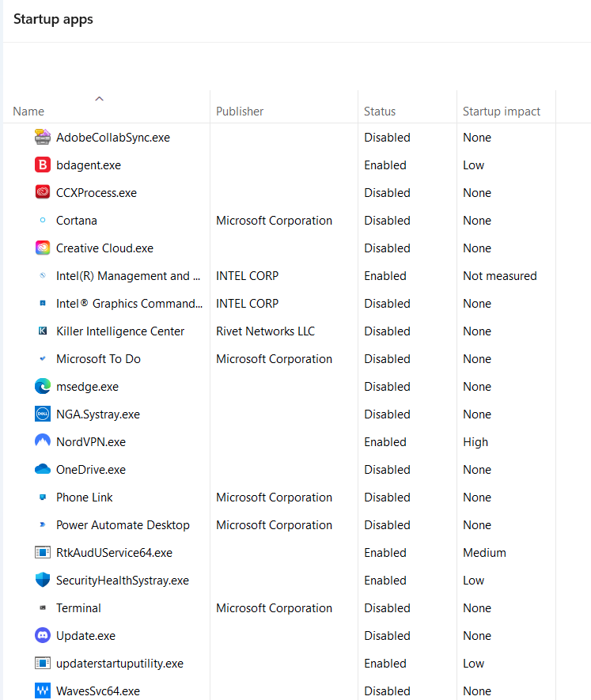Click the Cortana circle icon
591x700 pixels.
(43, 220)
